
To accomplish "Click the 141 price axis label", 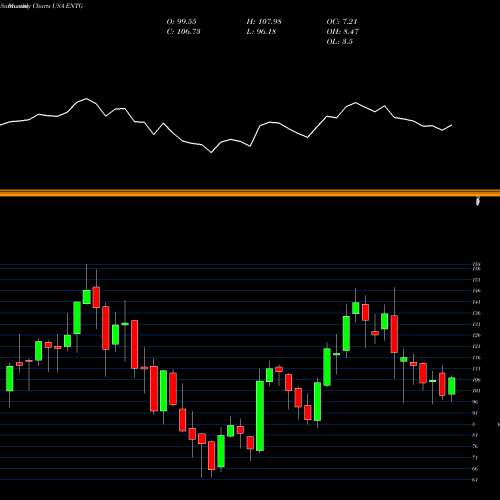I will click(x=476, y=302).
